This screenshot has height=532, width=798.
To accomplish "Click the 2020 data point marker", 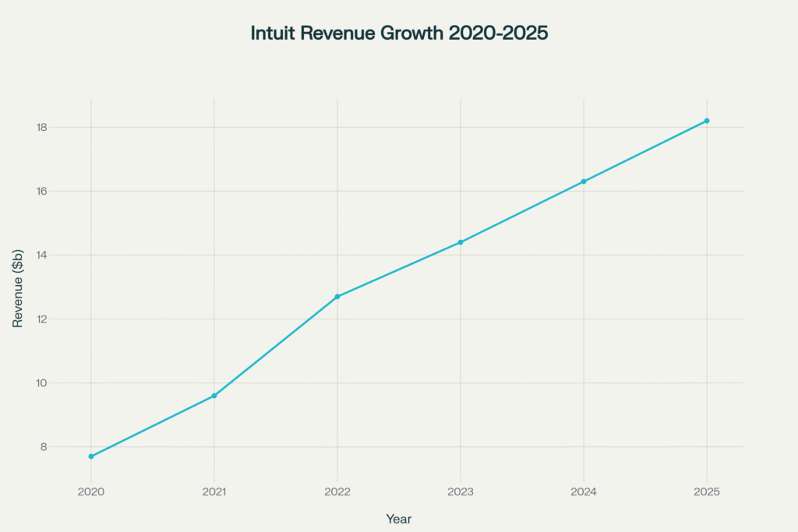I will coord(91,456).
